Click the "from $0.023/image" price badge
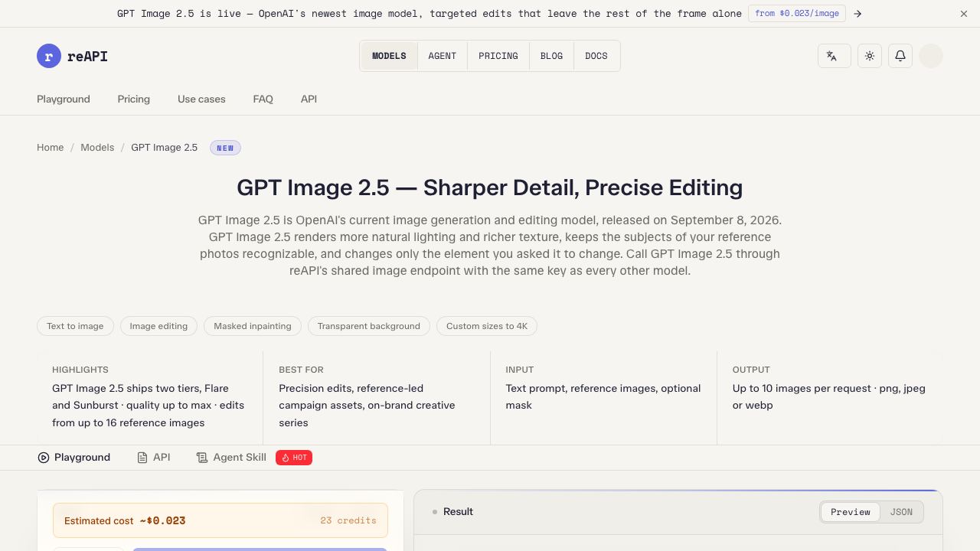The image size is (980, 551). [x=797, y=13]
